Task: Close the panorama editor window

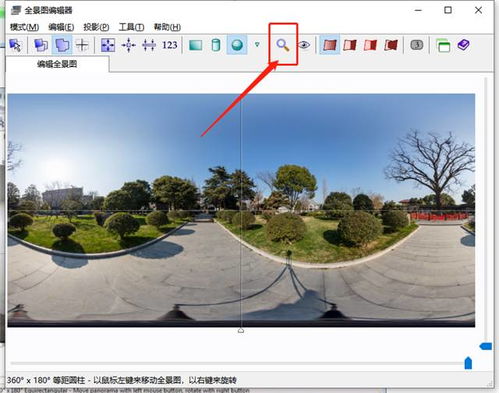Action: click(478, 10)
